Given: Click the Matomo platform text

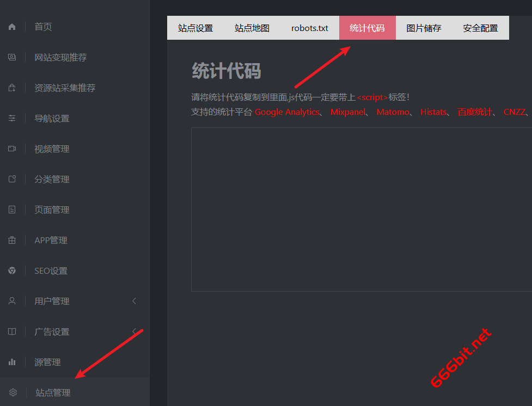Looking at the screenshot, I should coord(393,112).
